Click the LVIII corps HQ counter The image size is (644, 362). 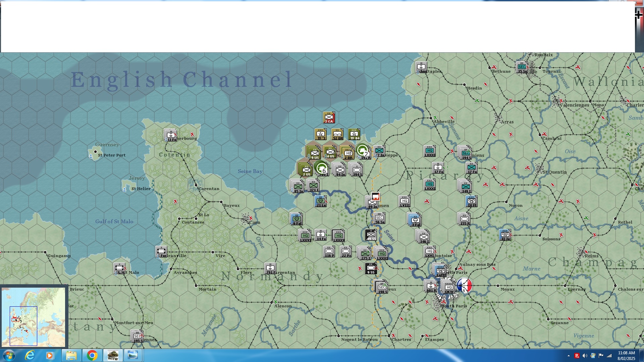click(405, 201)
